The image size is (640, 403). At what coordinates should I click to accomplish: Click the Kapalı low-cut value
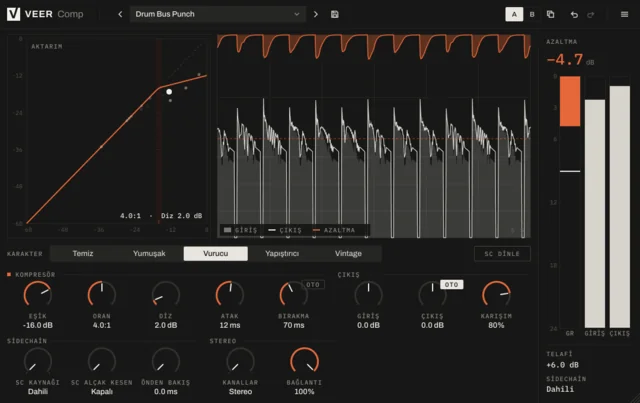102,392
